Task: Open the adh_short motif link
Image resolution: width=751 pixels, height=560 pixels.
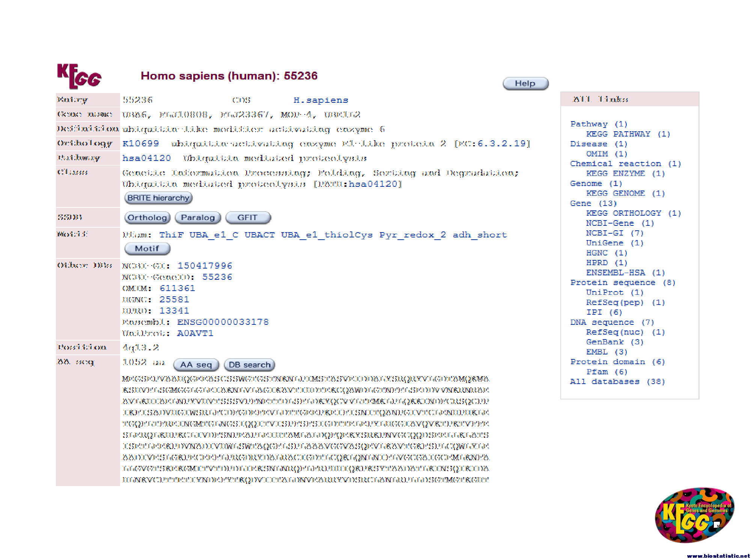Action: click(480, 235)
